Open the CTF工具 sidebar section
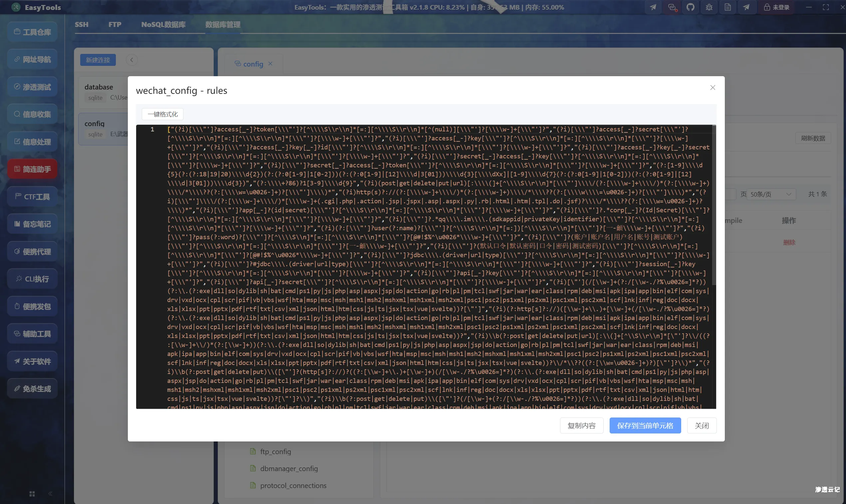This screenshot has width=846, height=504. pyautogui.click(x=33, y=197)
